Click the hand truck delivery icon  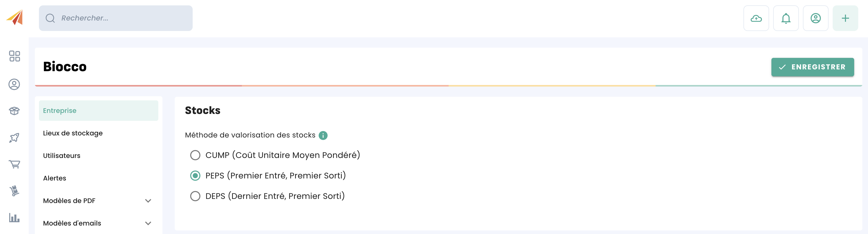point(14,191)
